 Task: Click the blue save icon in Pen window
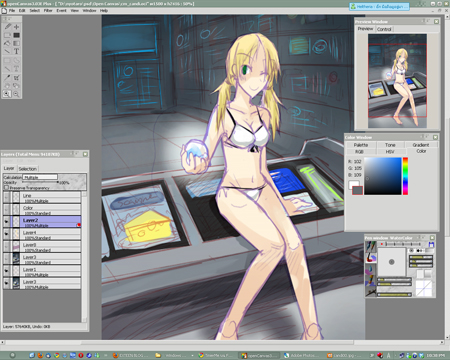pos(431,244)
